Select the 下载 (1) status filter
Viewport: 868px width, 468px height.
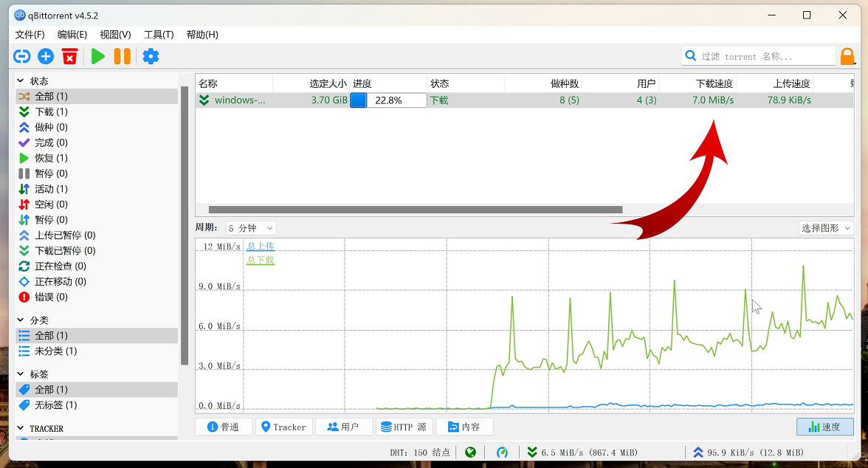click(97, 112)
